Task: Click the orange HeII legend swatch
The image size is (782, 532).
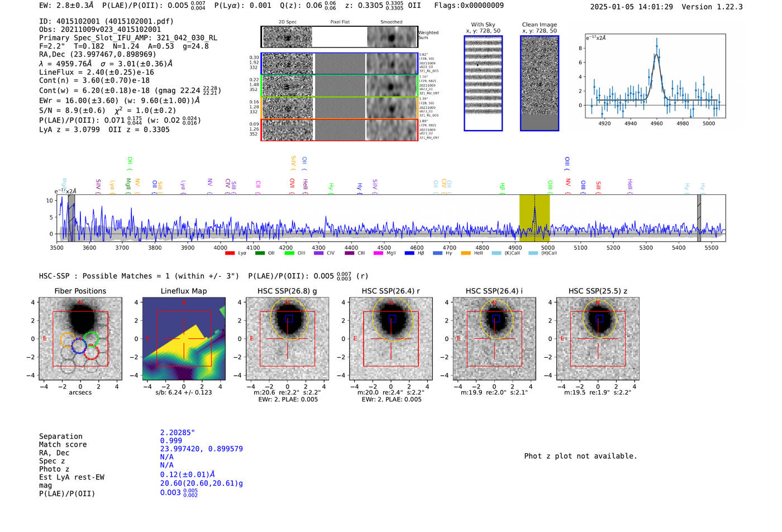Action: 466,253
